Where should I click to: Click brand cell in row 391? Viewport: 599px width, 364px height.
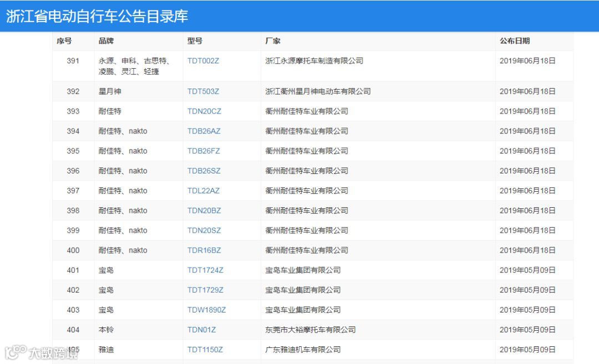[x=134, y=66]
